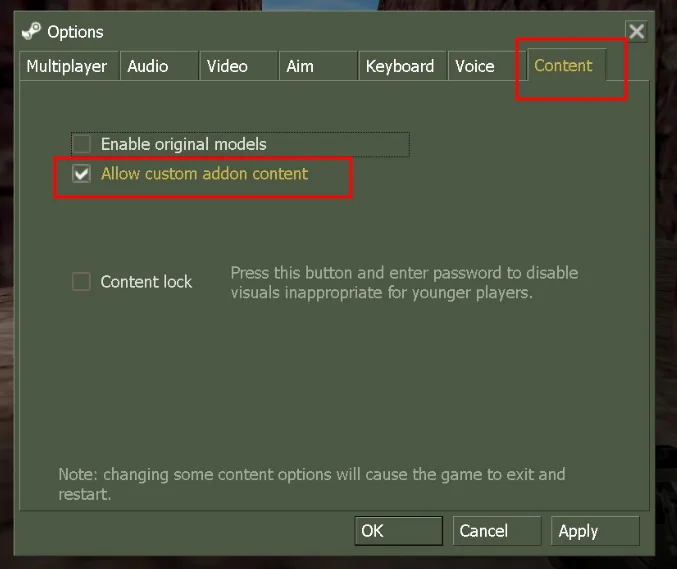Click the Cancel button
Viewport: 677px width, 569px height.
[497, 531]
